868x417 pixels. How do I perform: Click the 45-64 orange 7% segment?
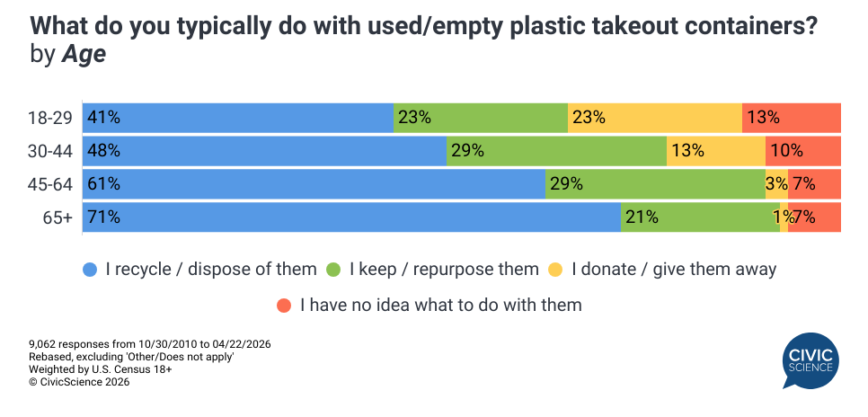click(x=814, y=184)
